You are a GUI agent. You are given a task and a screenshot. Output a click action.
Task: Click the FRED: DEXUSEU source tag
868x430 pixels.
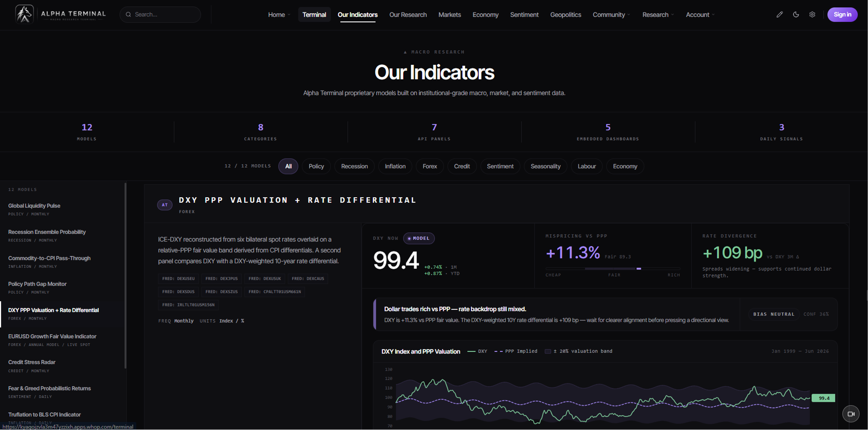click(x=178, y=279)
